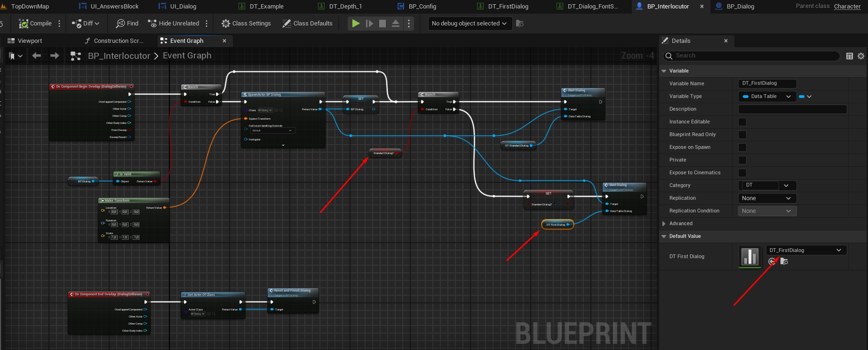Click the Character parent class link

click(847, 7)
